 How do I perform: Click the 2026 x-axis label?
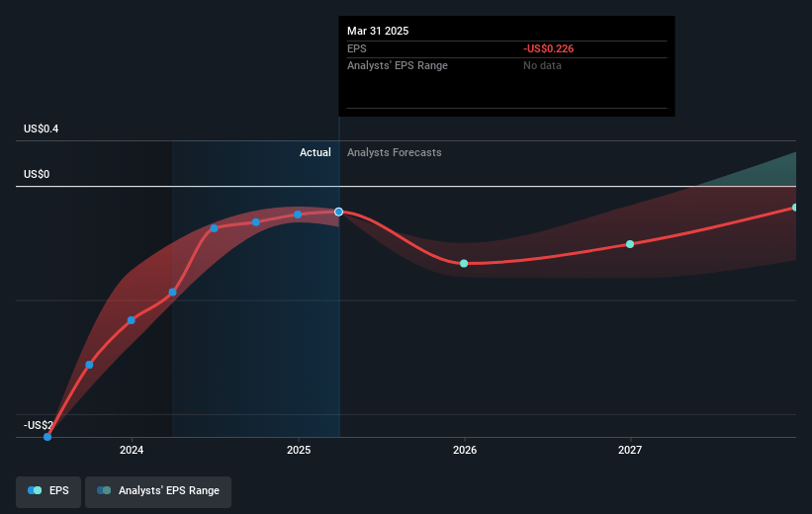[465, 450]
